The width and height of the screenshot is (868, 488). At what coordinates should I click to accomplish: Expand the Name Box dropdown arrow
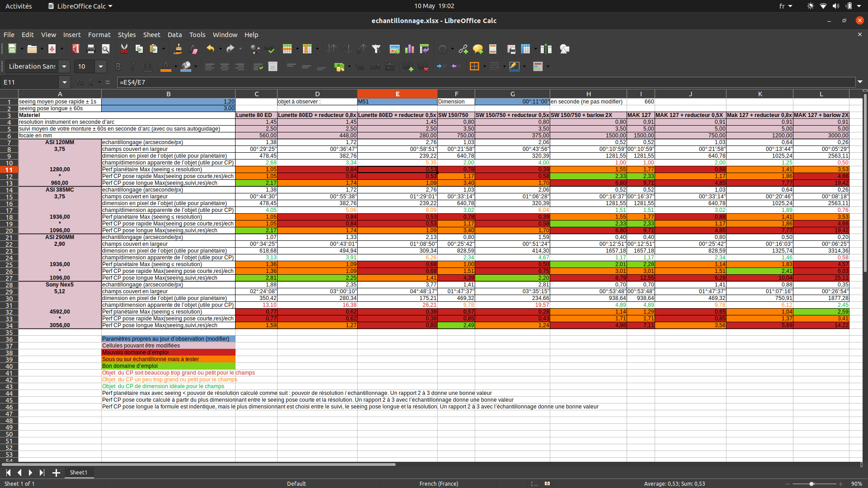[64, 82]
